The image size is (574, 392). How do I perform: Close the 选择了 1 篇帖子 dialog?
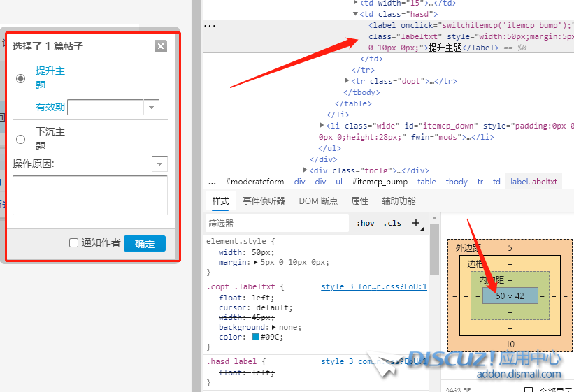click(x=161, y=46)
